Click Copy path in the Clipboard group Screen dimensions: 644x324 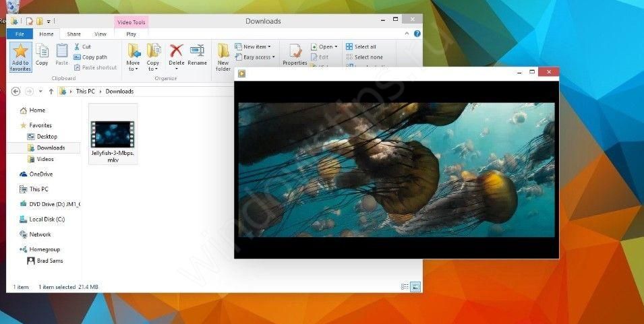94,57
